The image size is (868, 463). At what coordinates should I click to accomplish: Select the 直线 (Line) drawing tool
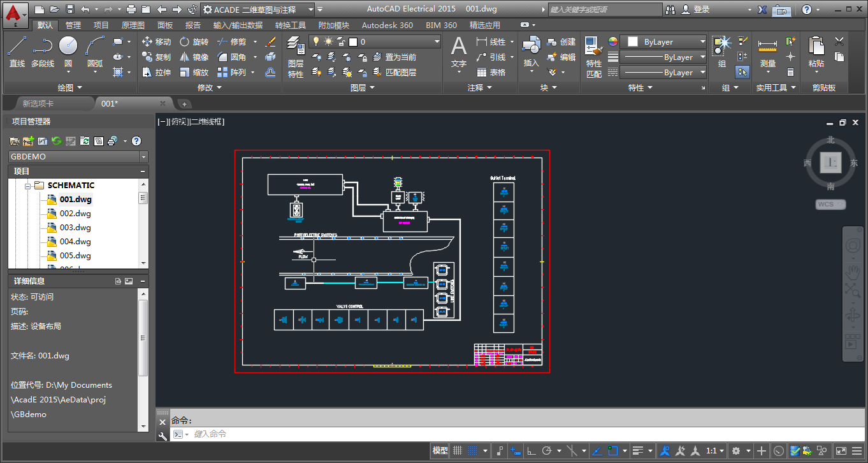pyautogui.click(x=17, y=52)
